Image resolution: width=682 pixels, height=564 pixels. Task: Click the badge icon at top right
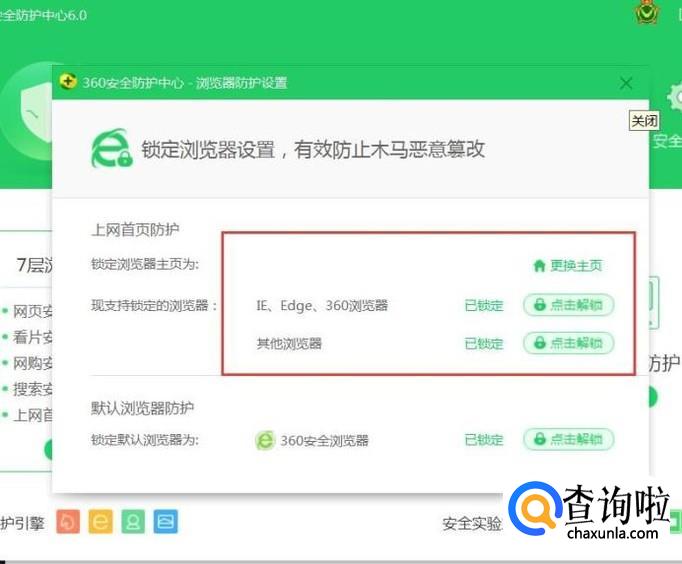point(647,12)
